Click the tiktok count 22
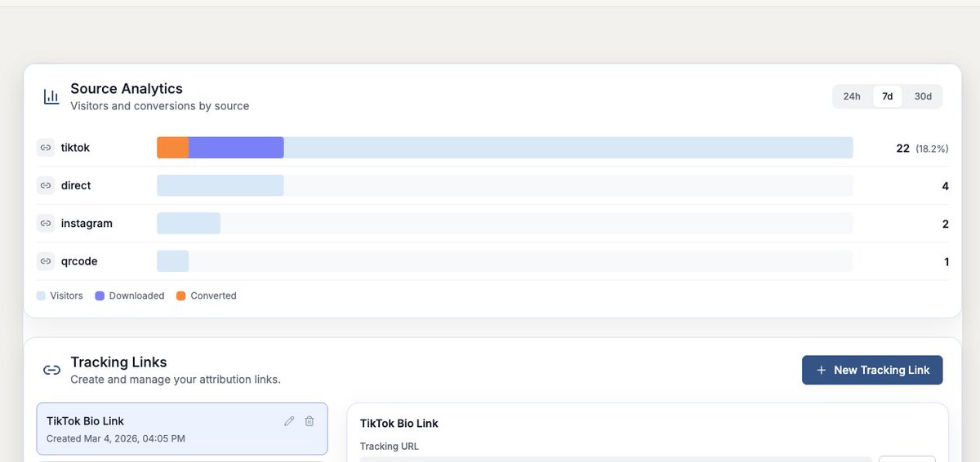 [x=902, y=148]
